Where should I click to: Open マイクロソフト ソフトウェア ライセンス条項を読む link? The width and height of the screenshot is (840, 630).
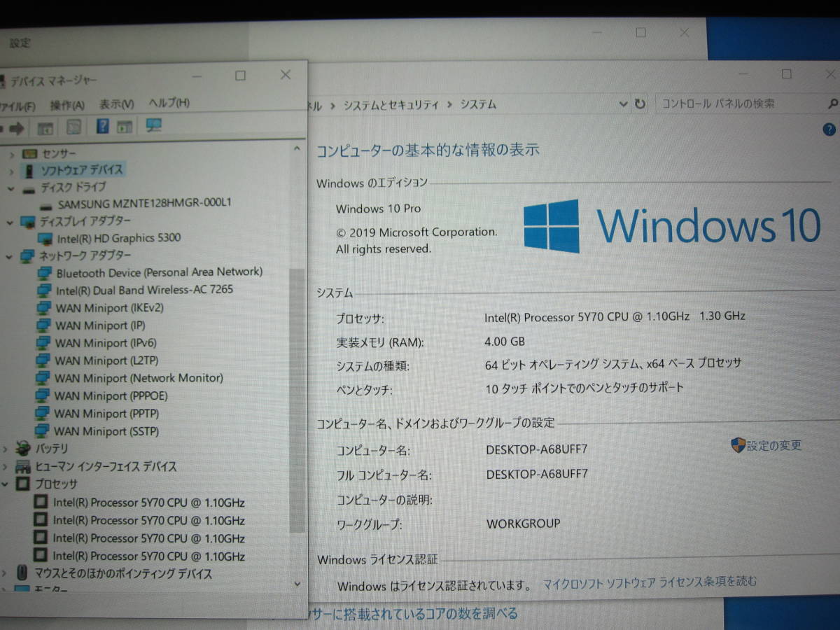(650, 582)
